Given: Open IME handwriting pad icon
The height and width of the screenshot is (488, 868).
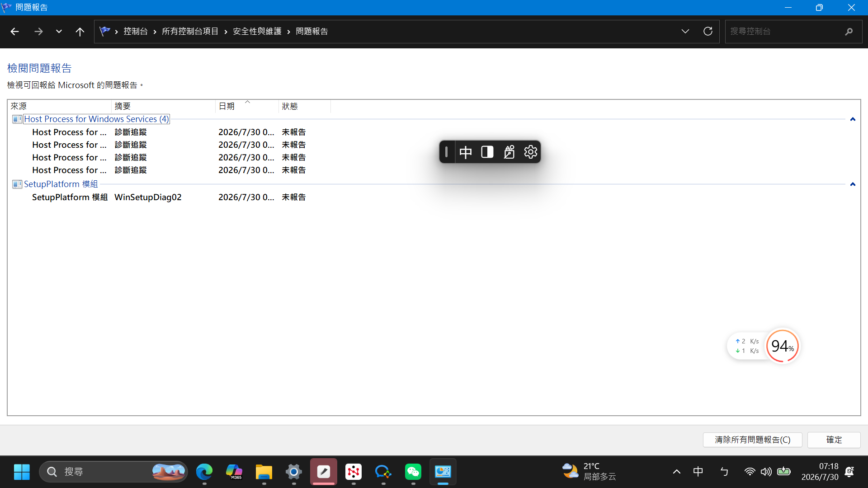Looking at the screenshot, I should click(x=509, y=152).
